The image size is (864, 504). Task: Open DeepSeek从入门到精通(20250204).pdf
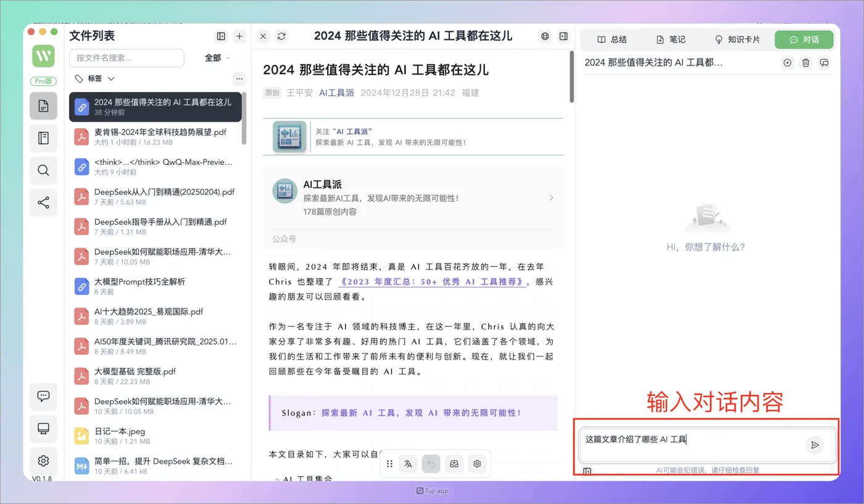(156, 196)
